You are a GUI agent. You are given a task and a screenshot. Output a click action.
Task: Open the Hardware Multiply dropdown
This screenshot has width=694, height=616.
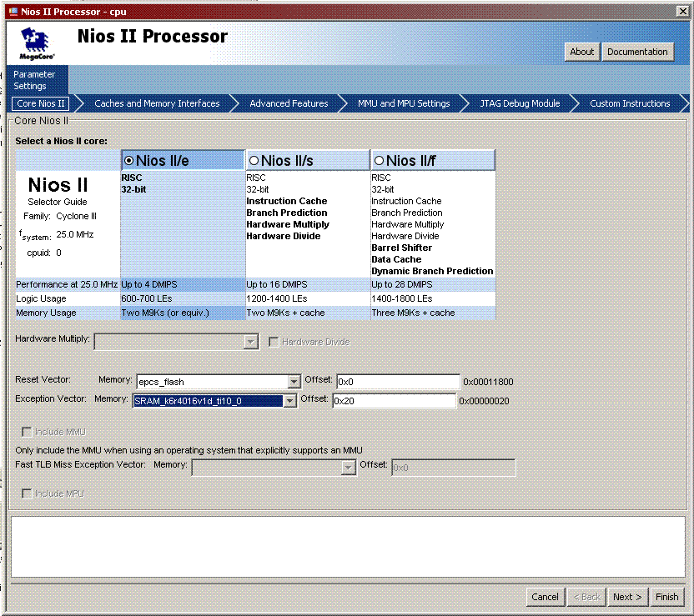(251, 342)
